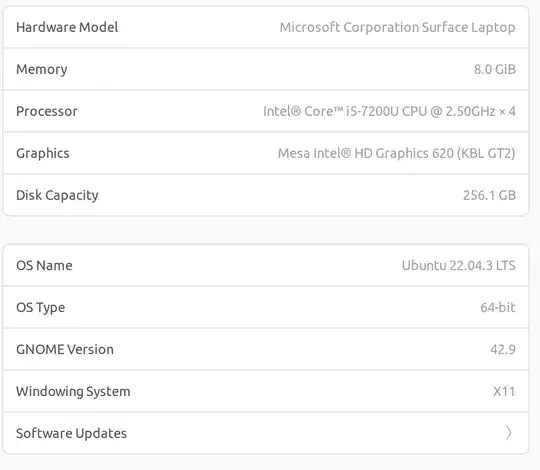Select the OS Type row
This screenshot has width=540, height=470.
pos(266,307)
